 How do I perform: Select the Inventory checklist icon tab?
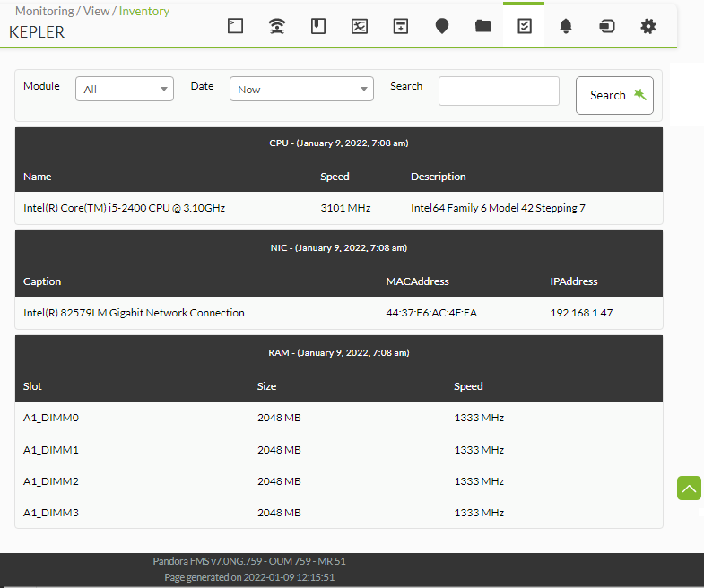(x=525, y=26)
